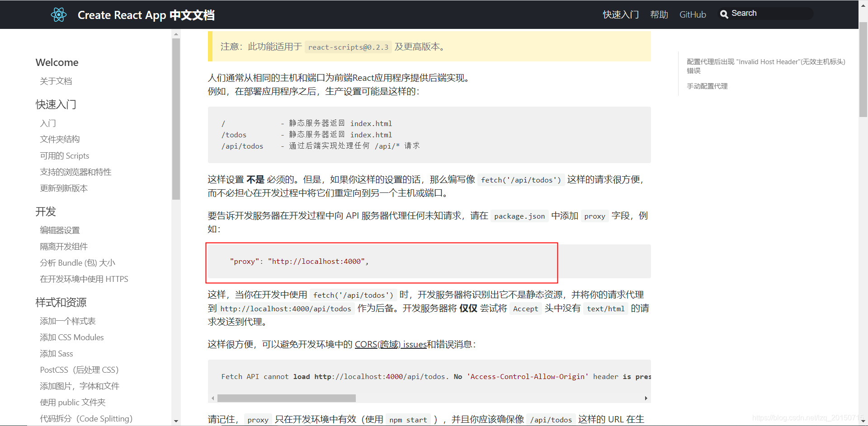Open 编辑器设置 sidebar page
This screenshot has width=868, height=426.
point(60,230)
